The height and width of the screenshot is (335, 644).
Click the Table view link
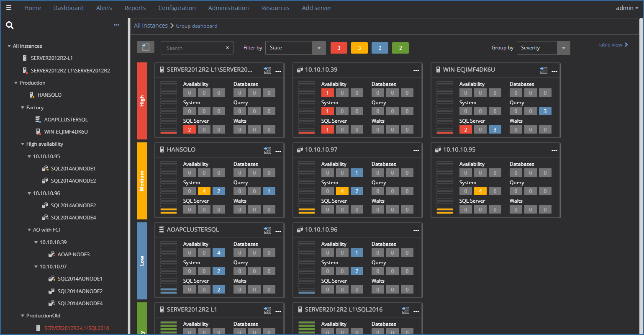pyautogui.click(x=613, y=44)
